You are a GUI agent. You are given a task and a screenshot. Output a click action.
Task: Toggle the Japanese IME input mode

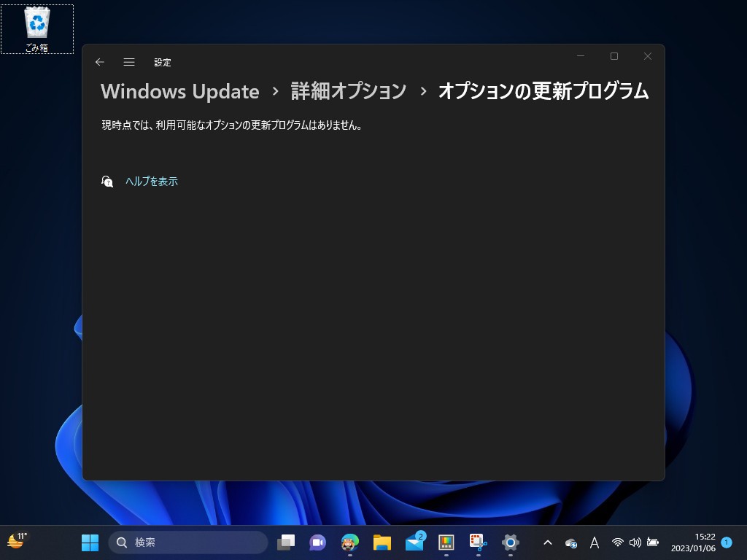pyautogui.click(x=595, y=542)
